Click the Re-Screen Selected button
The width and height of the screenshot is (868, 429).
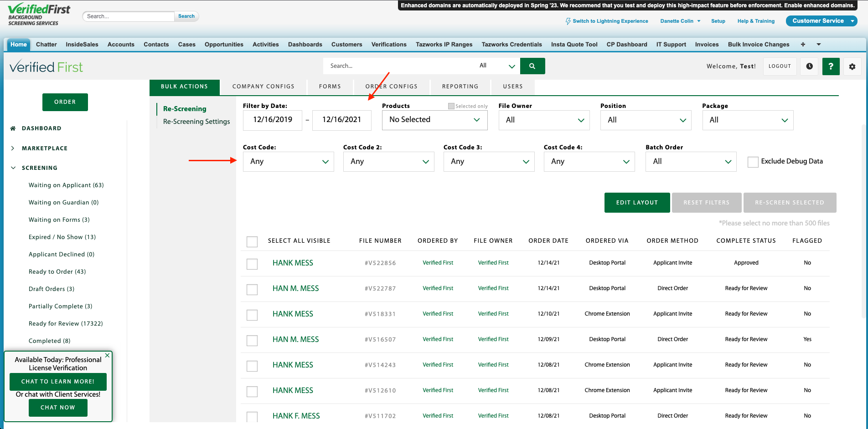tap(790, 203)
